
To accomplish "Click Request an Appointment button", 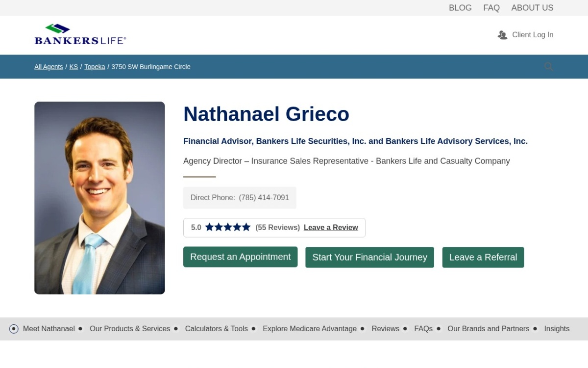I will click(241, 257).
